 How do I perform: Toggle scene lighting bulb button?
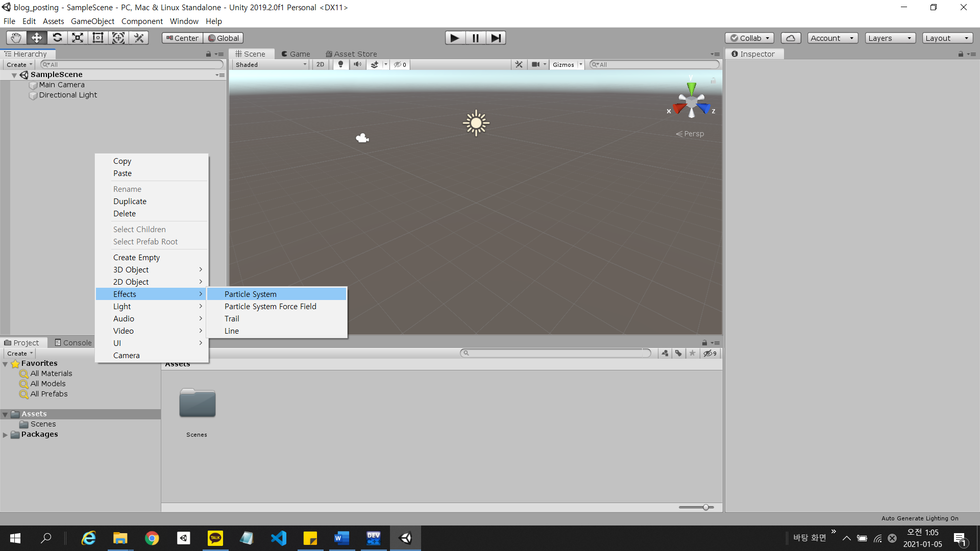[340, 65]
